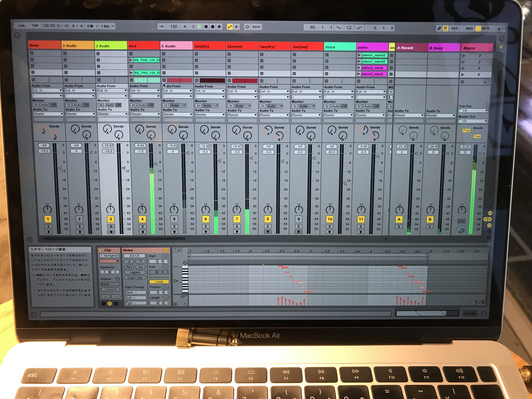532x399 pixels.
Task: Toggle track activator 6 on Sax[dry]
Action: pyautogui.click(x=205, y=219)
